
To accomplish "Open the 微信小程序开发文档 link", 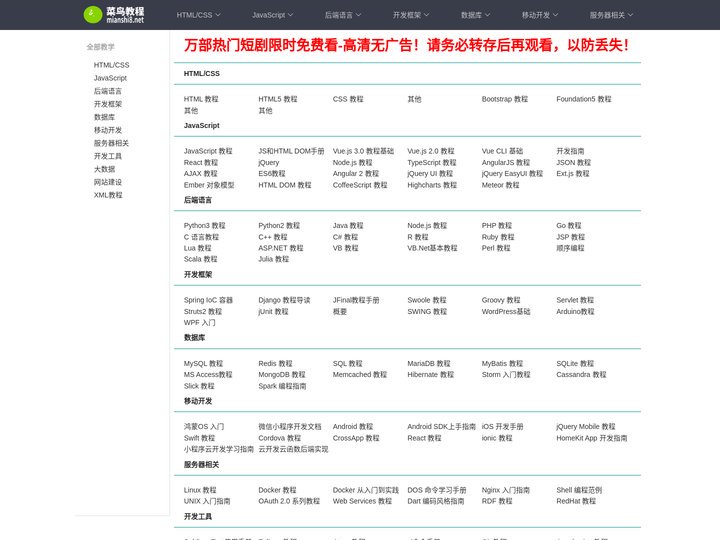I will tap(290, 427).
